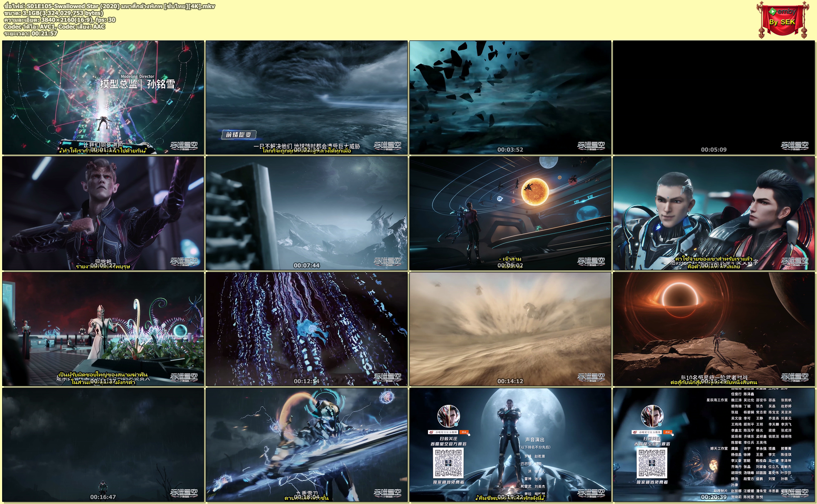Viewport: 817px width, 504px height.
Task: Open the horned alien thumbnail at 00:06:27
Action: coord(103,213)
